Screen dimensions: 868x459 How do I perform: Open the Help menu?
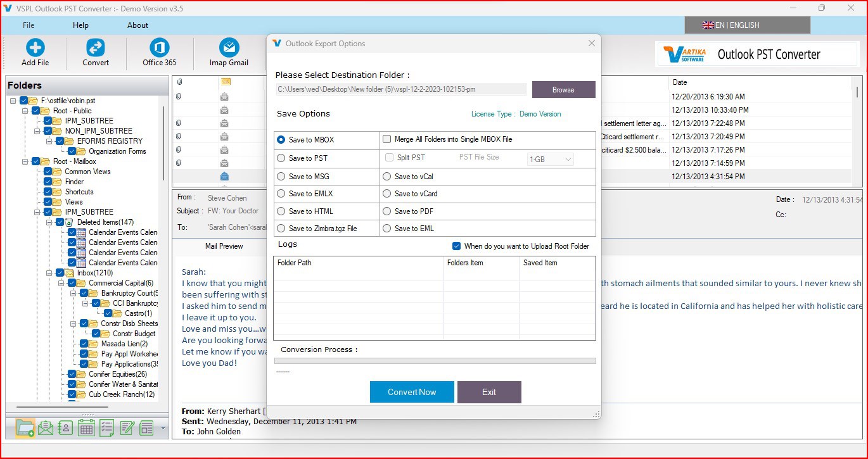coord(80,25)
